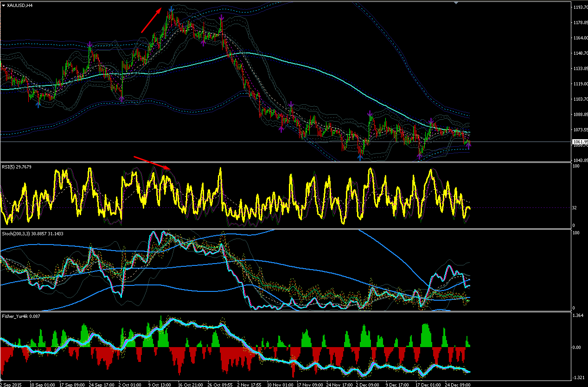Click the 2 Dec 09:00 time label

tap(367, 385)
